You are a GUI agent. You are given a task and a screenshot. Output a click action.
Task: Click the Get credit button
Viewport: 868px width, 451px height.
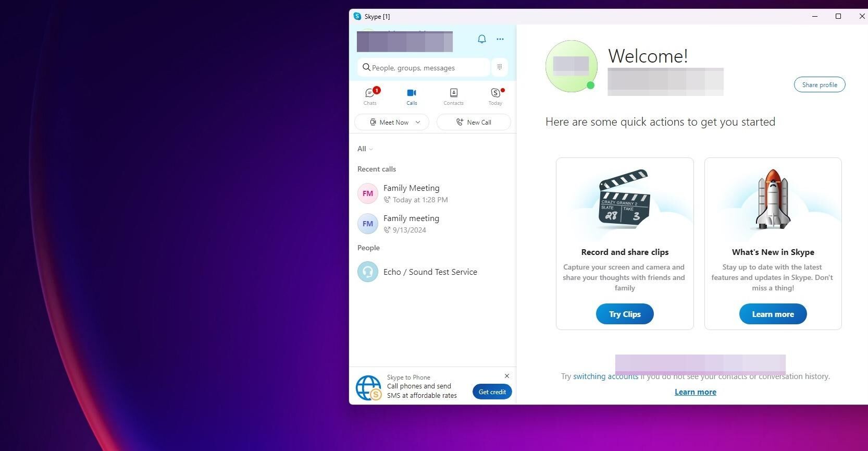[492, 392]
